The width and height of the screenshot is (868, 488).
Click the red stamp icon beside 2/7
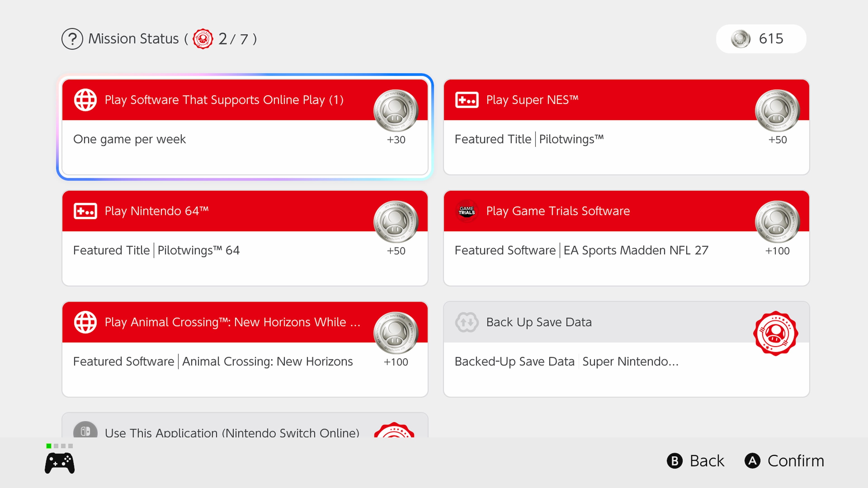pyautogui.click(x=203, y=39)
